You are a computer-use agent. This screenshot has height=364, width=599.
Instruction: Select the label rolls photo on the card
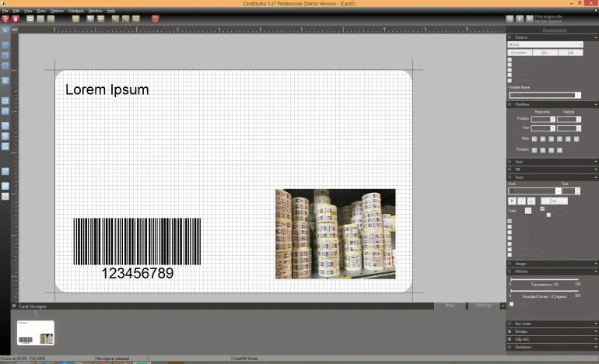[335, 234]
